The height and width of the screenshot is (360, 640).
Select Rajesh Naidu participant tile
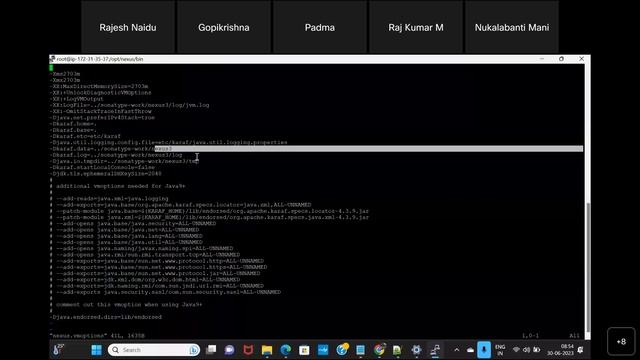(x=128, y=27)
